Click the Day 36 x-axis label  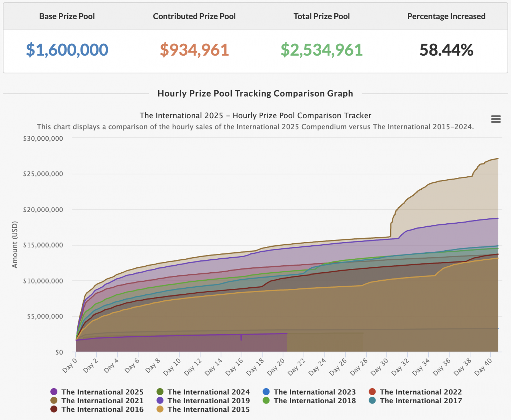(442, 366)
